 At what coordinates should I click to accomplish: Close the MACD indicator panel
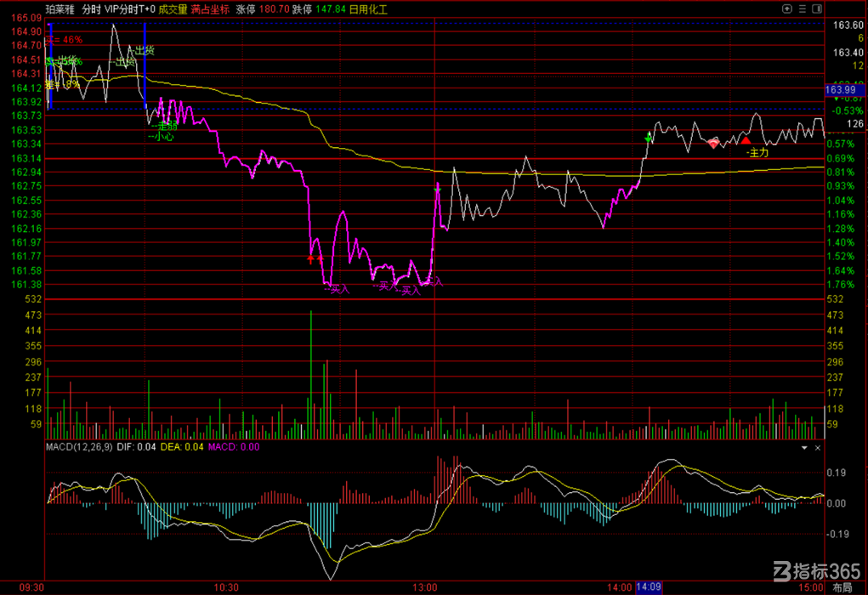click(x=818, y=447)
